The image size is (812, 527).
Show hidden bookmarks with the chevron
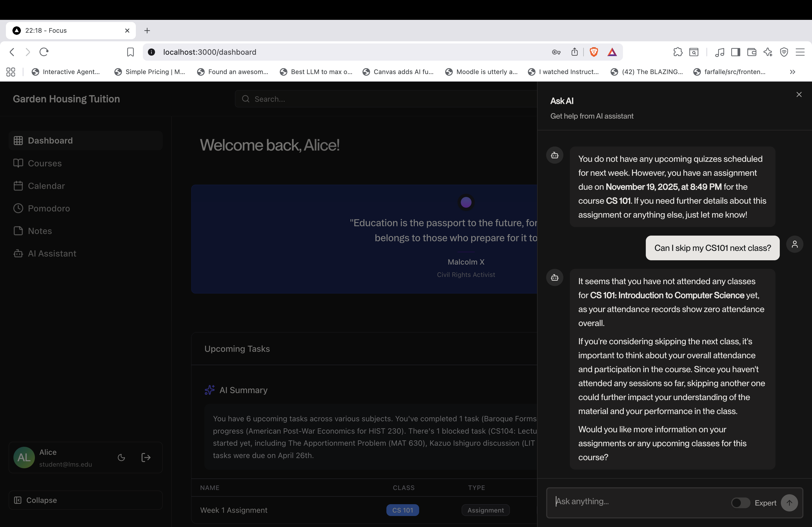pyautogui.click(x=792, y=72)
